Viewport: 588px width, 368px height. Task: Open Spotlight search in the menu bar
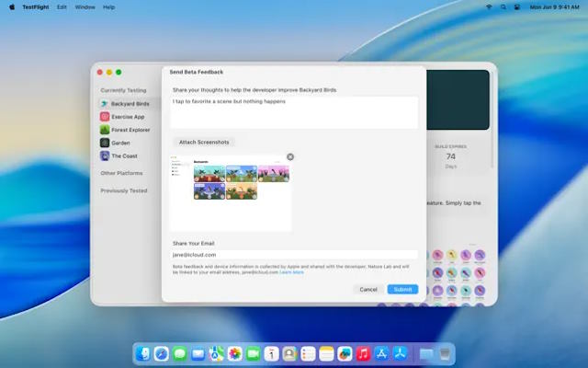[x=503, y=7]
